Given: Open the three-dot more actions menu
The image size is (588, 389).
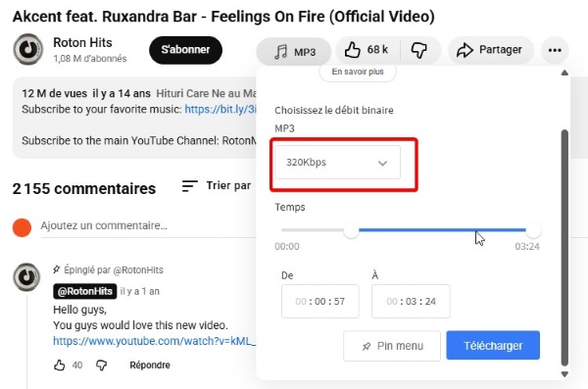Looking at the screenshot, I should pos(555,50).
